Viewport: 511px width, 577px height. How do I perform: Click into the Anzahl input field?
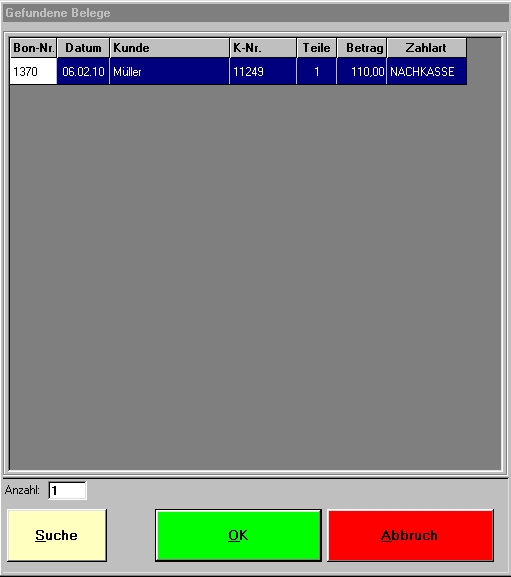point(68,491)
